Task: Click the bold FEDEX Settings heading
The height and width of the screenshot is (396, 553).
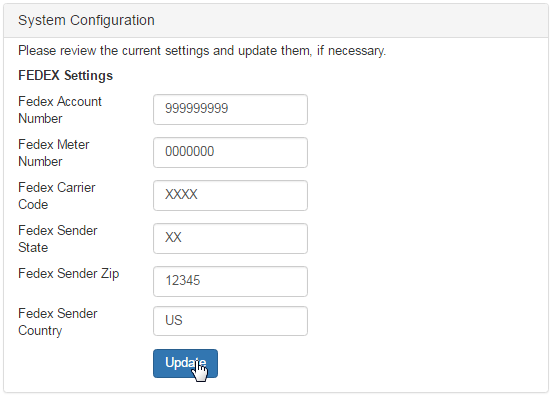Action: [65, 75]
